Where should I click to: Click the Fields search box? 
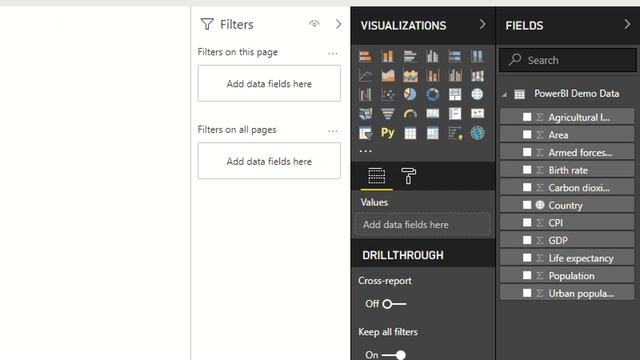pyautogui.click(x=568, y=60)
